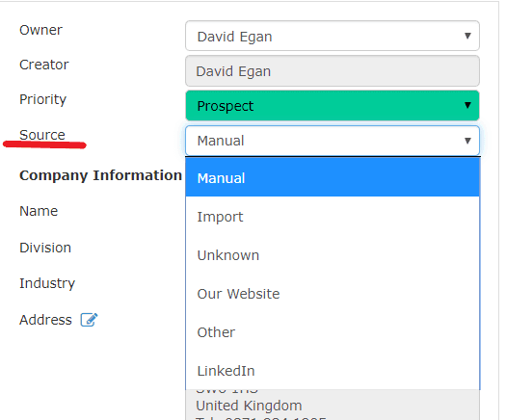Click the Owner dropdown arrow
This screenshot has width=506, height=420.
pyautogui.click(x=467, y=36)
